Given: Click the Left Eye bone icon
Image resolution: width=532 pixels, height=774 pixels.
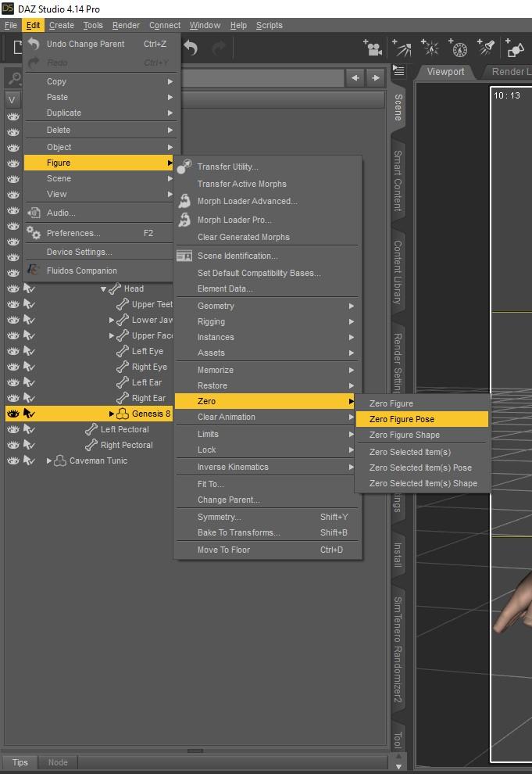Looking at the screenshot, I should tap(123, 351).
